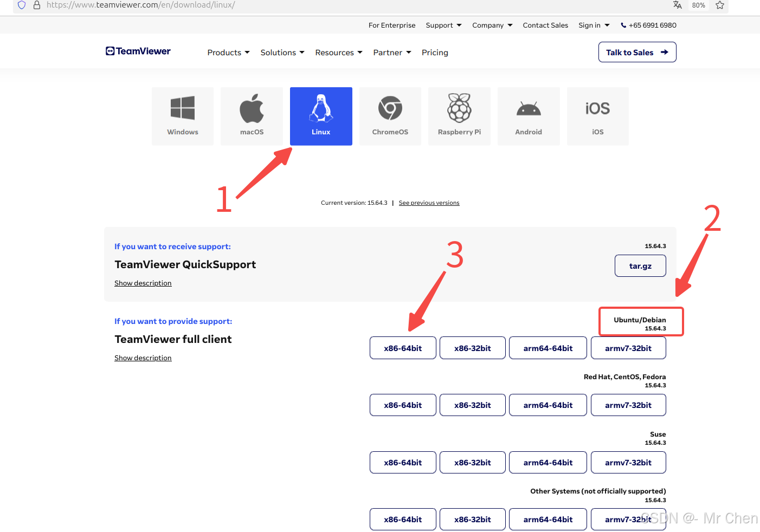Switch to the Resources menu
The height and width of the screenshot is (532, 760).
coord(338,52)
